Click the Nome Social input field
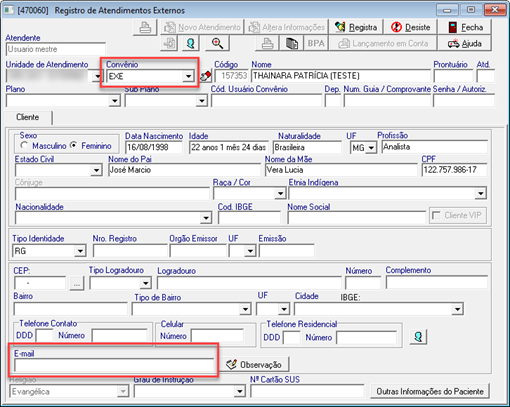This screenshot has width=510, height=407. pyautogui.click(x=357, y=218)
